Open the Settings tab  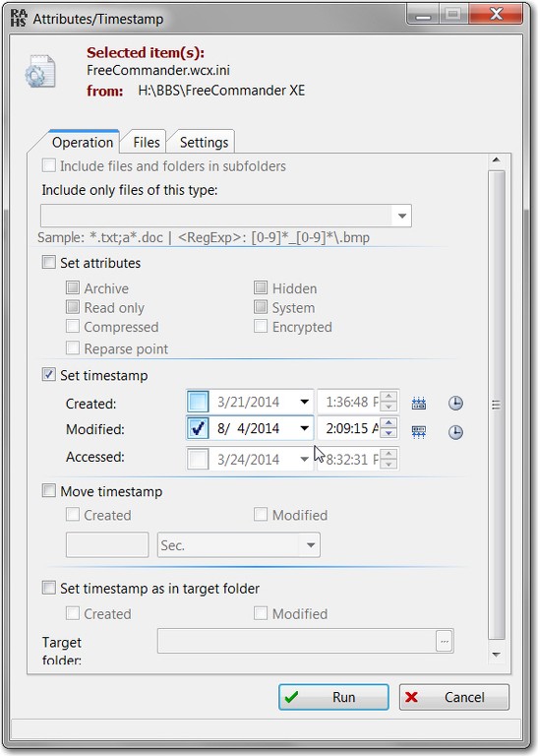(204, 142)
